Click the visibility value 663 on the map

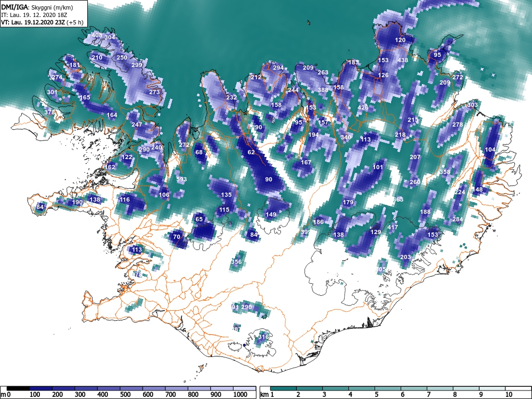(x=398, y=199)
